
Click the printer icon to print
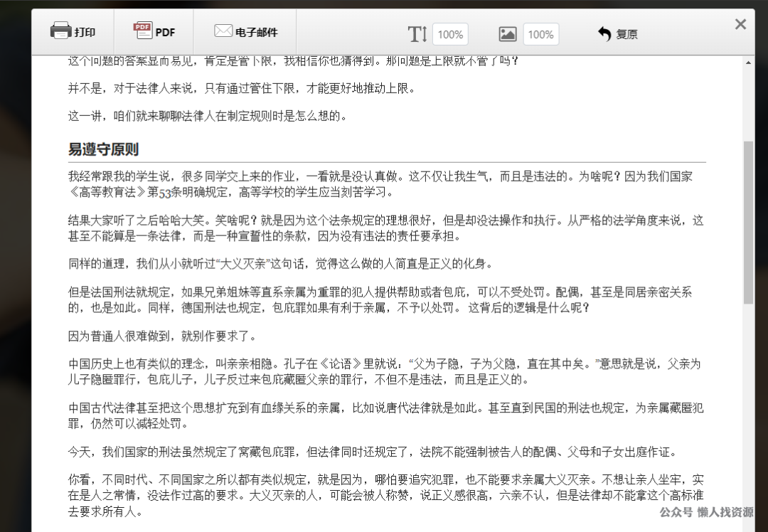(x=60, y=31)
